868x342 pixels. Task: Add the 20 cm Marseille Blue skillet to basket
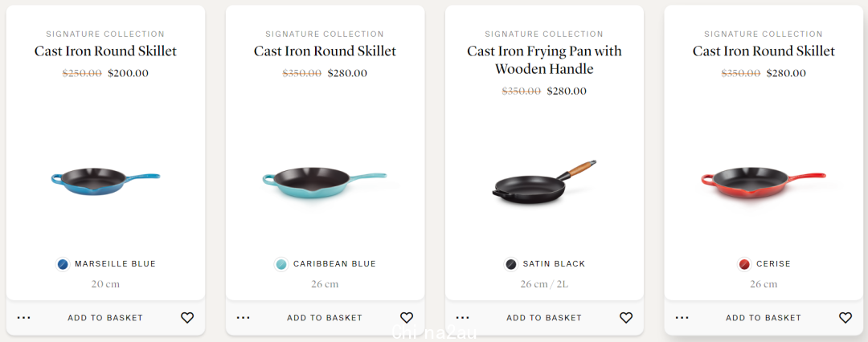click(x=105, y=318)
